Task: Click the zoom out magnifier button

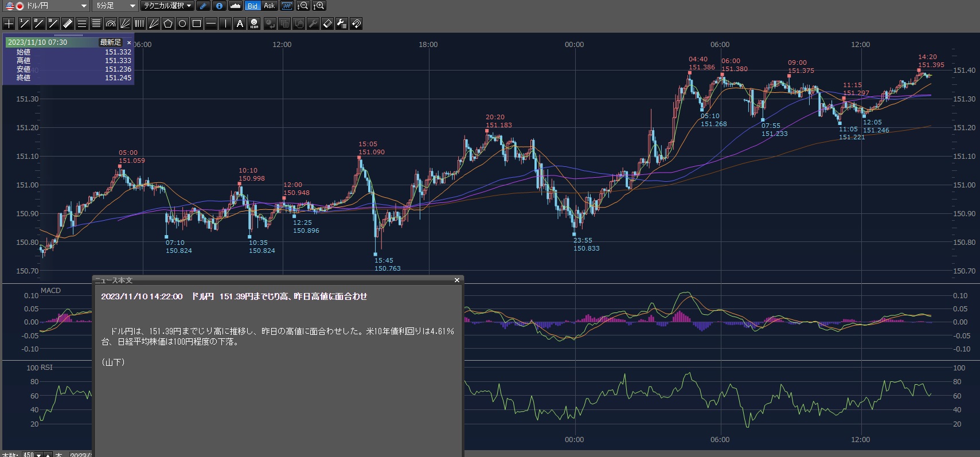Action: click(x=303, y=6)
